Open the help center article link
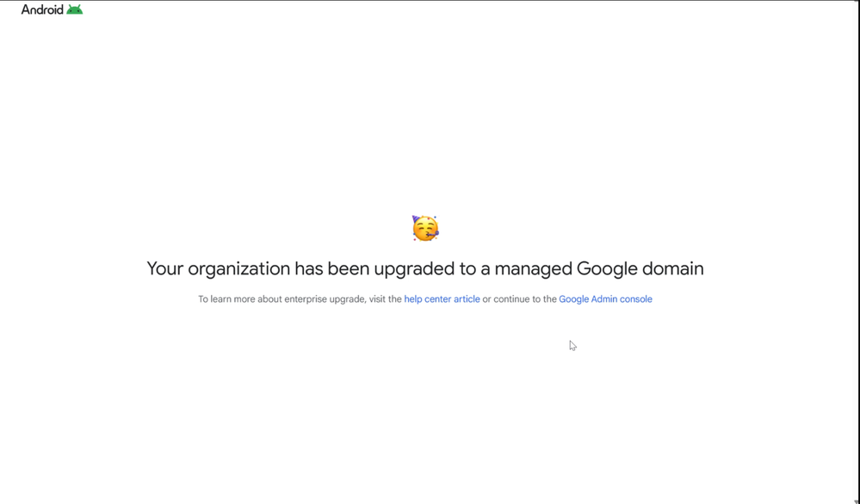860x504 pixels. [442, 299]
